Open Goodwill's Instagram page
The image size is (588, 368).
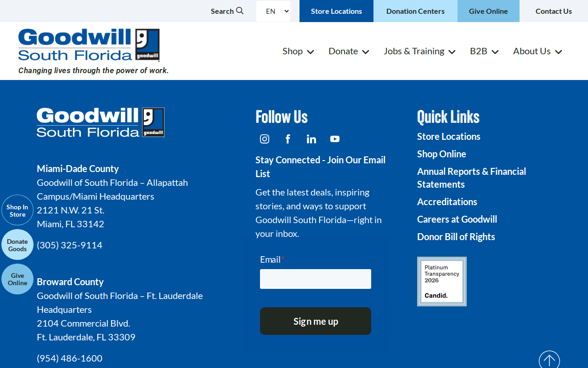(265, 139)
